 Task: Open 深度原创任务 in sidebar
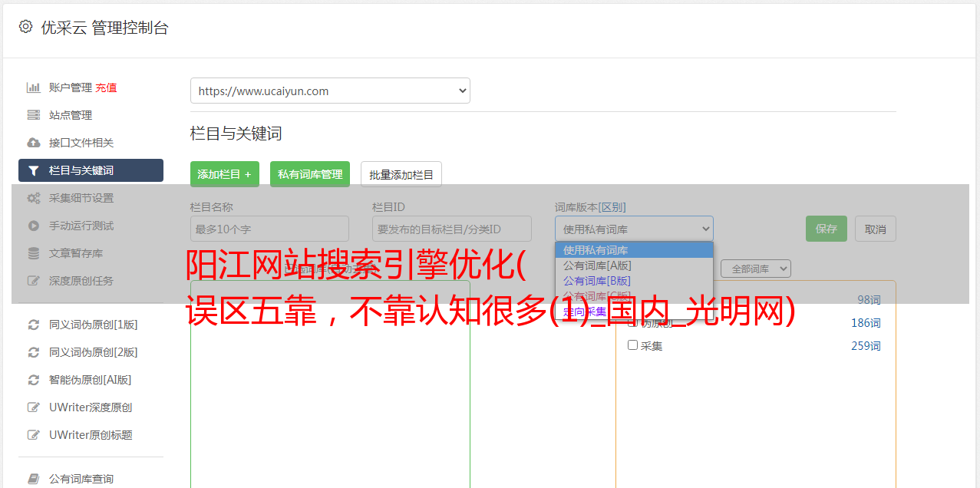pyautogui.click(x=81, y=281)
